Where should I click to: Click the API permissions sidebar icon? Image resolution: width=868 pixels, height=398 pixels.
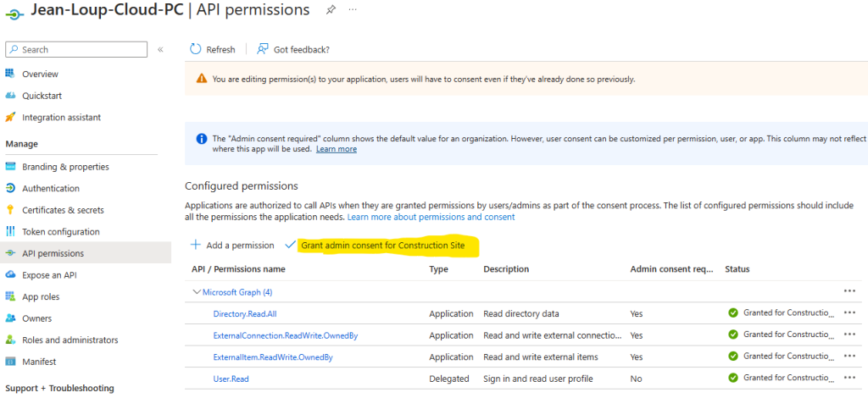click(10, 253)
